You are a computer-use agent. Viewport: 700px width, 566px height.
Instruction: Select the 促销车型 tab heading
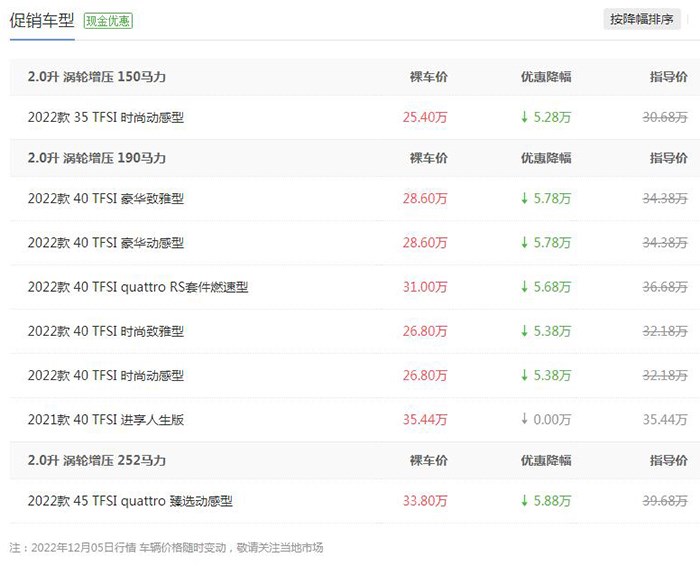point(42,19)
